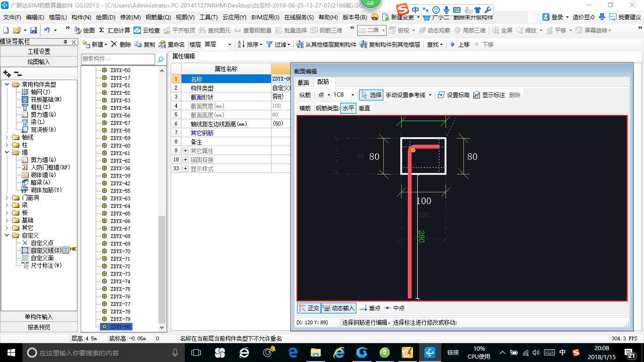Open the 工具(T) menu

click(208, 17)
